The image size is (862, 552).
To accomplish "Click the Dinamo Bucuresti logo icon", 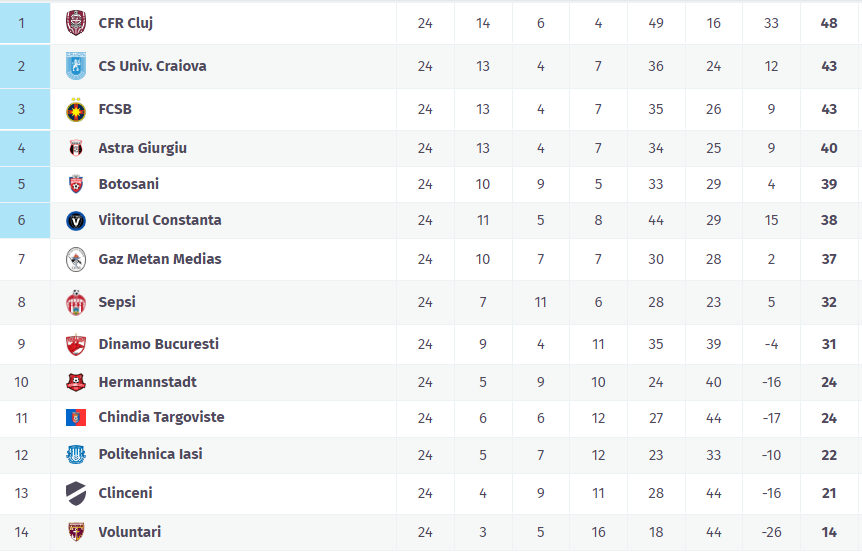I will [x=76, y=344].
